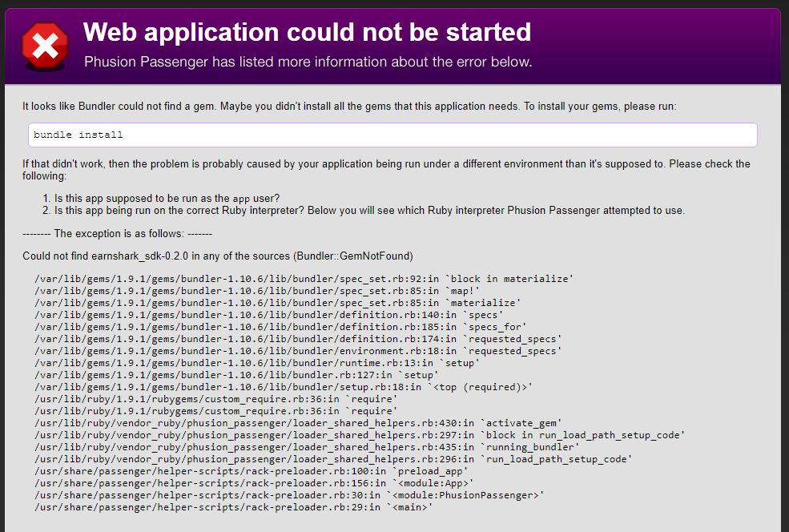Select the Phusion Passenger subtitle text

point(308,62)
